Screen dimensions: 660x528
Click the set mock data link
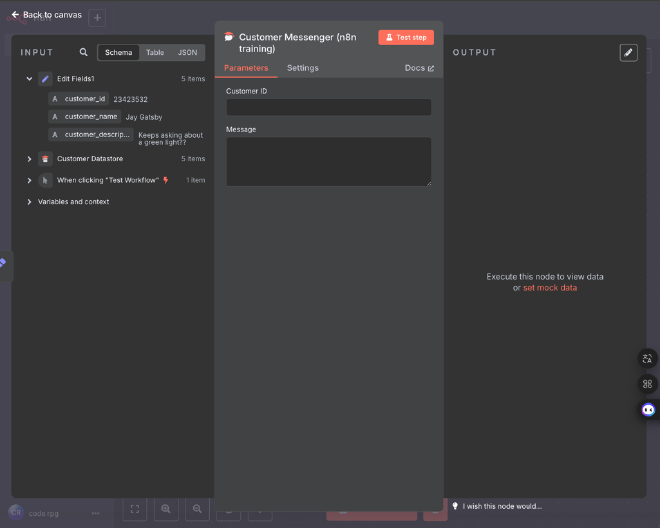[x=549, y=287]
